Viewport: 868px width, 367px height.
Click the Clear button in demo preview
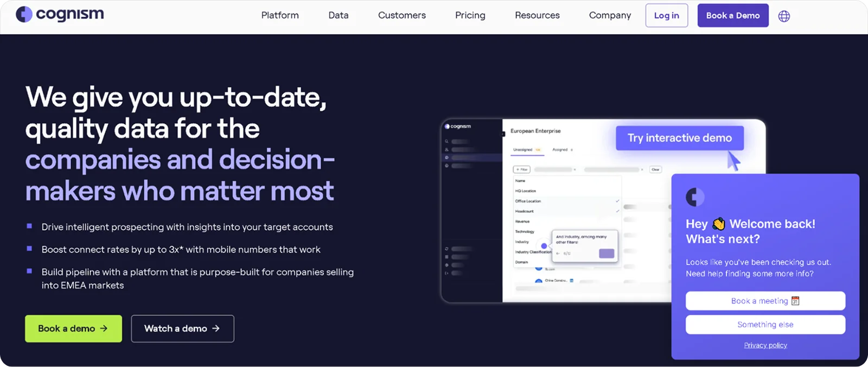(x=655, y=169)
